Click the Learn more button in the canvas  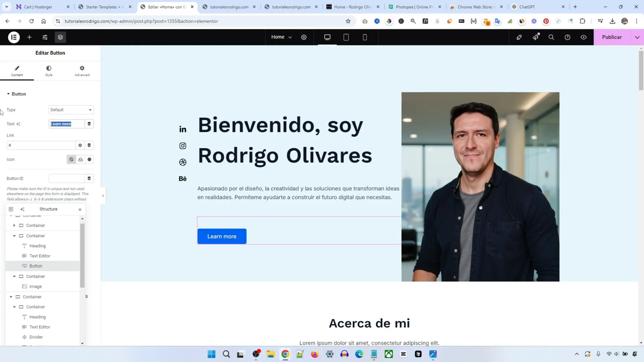[221, 236]
